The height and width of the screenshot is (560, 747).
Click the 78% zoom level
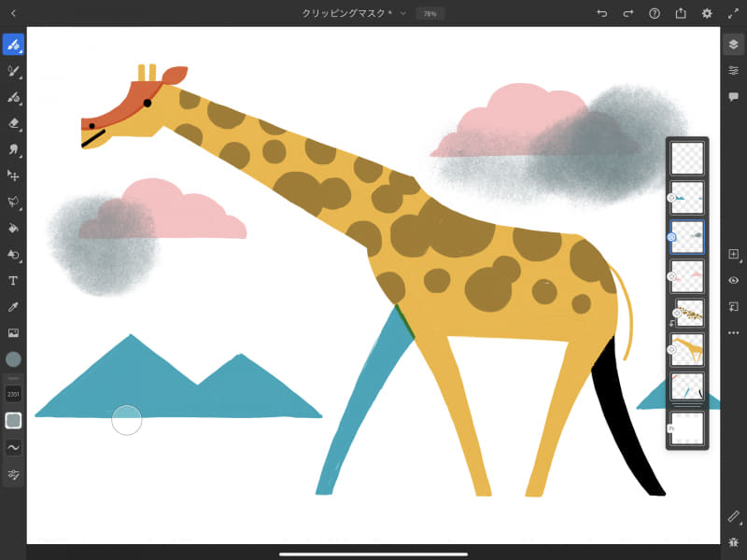coord(430,14)
